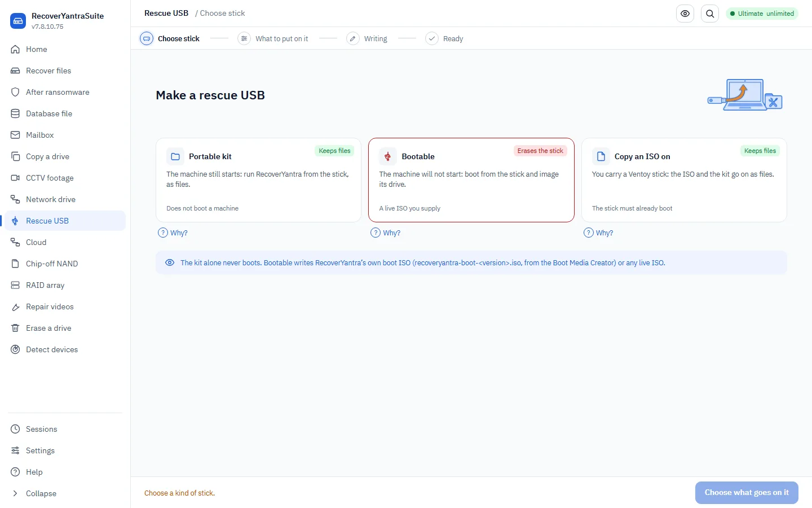Screen dimensions: 812x508
Task: Click the 'Choose a kind of stick.' message
Action: click(179, 493)
